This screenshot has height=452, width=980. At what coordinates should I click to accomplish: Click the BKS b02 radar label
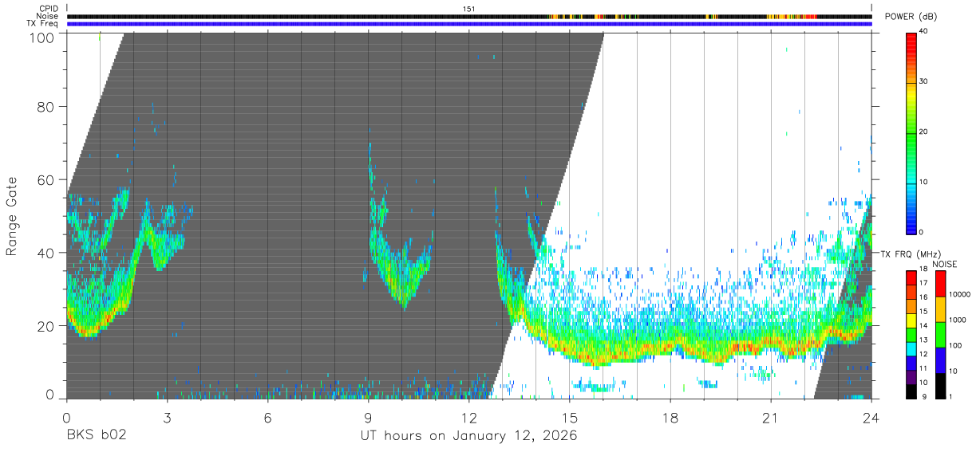[97, 436]
